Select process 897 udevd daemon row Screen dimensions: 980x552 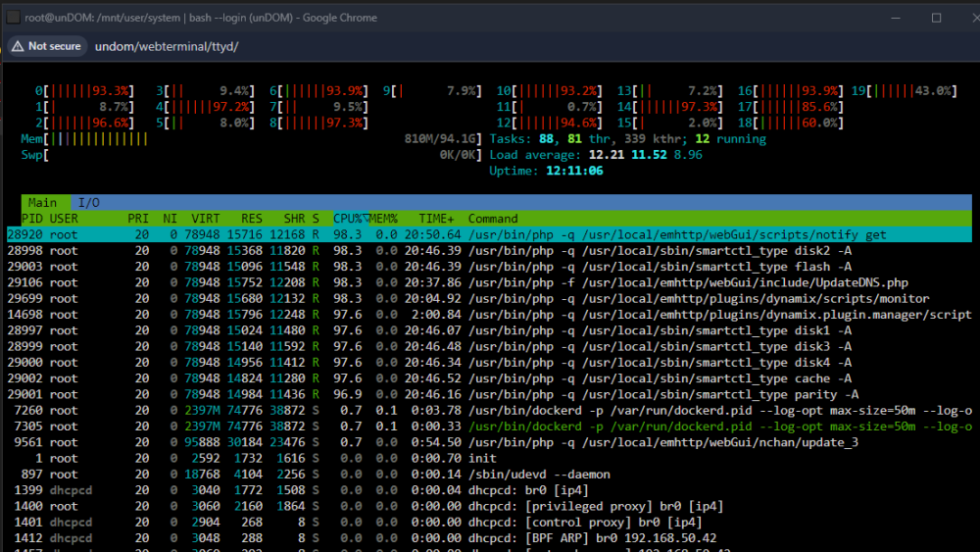coord(489,475)
